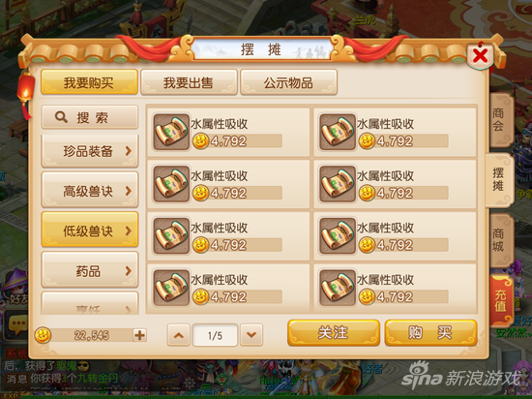The width and height of the screenshot is (532, 399).
Task: Expand the 药品 category
Action: (x=90, y=270)
